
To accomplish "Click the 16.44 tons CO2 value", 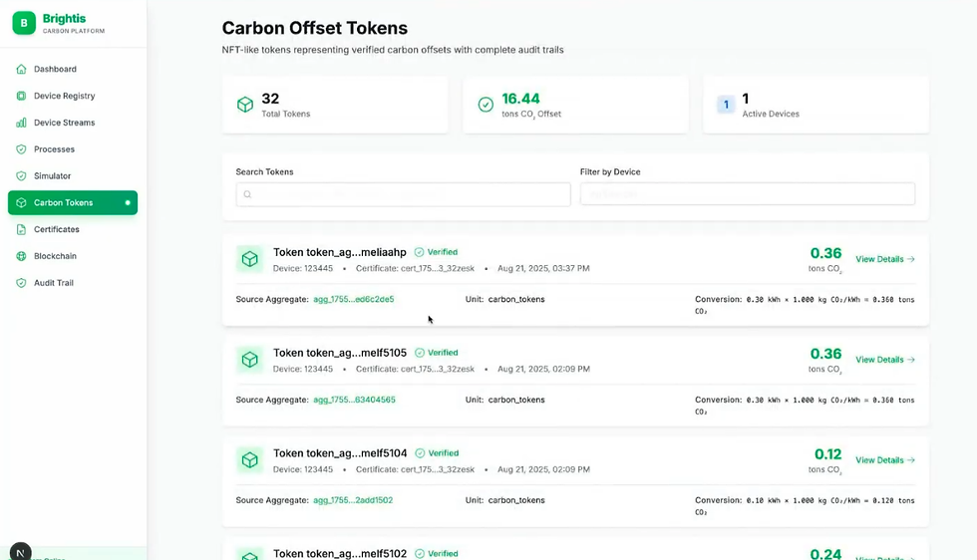I will [x=520, y=99].
